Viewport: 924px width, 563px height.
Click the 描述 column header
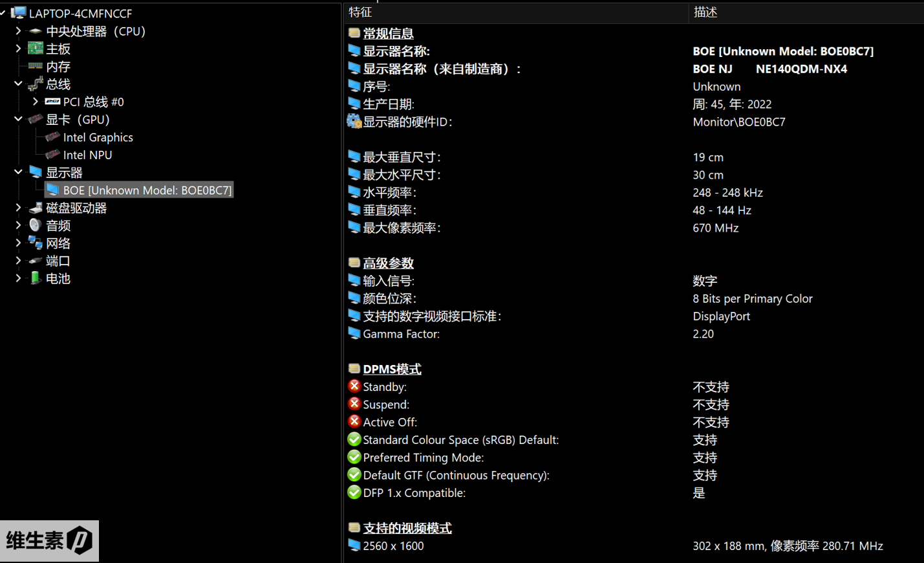(x=705, y=12)
